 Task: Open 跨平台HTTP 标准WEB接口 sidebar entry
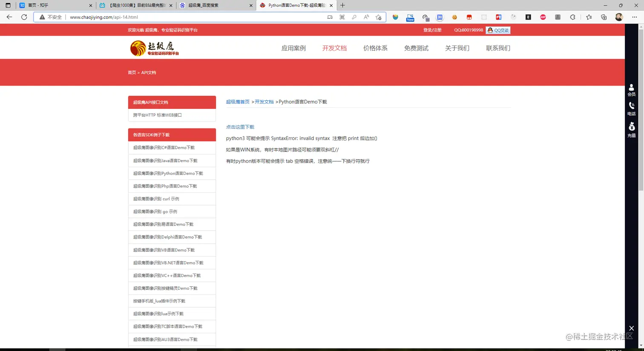pos(172,115)
